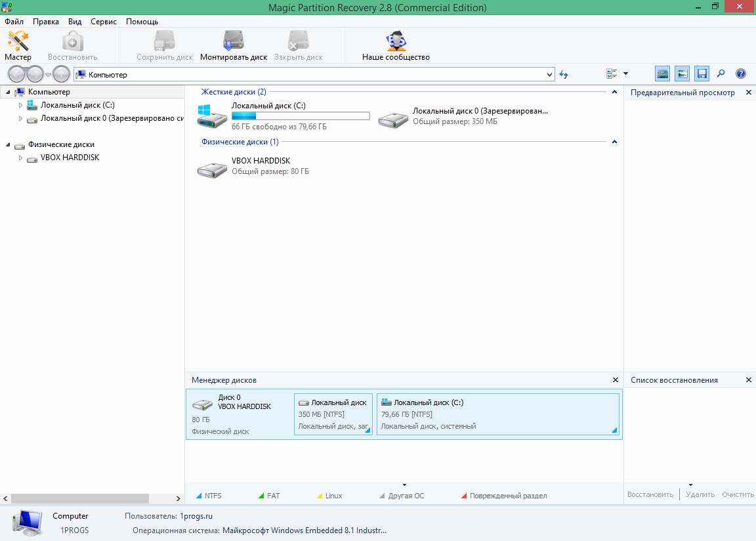Open the Вид menu
Viewport: 756px width, 541px height.
tap(75, 22)
